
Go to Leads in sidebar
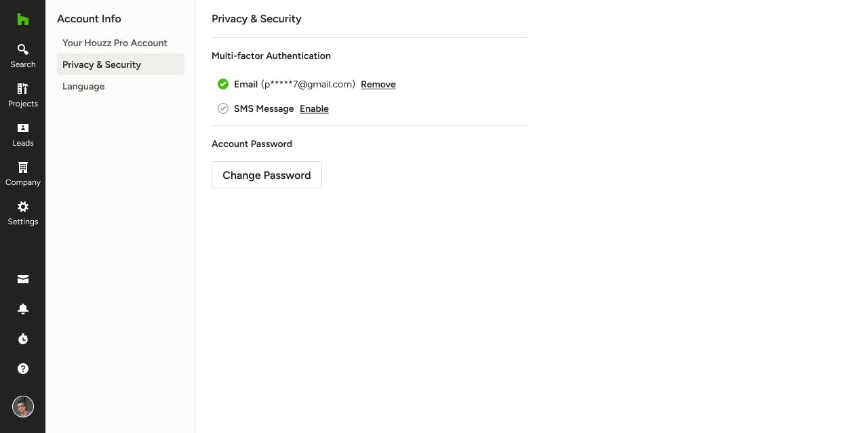click(23, 135)
